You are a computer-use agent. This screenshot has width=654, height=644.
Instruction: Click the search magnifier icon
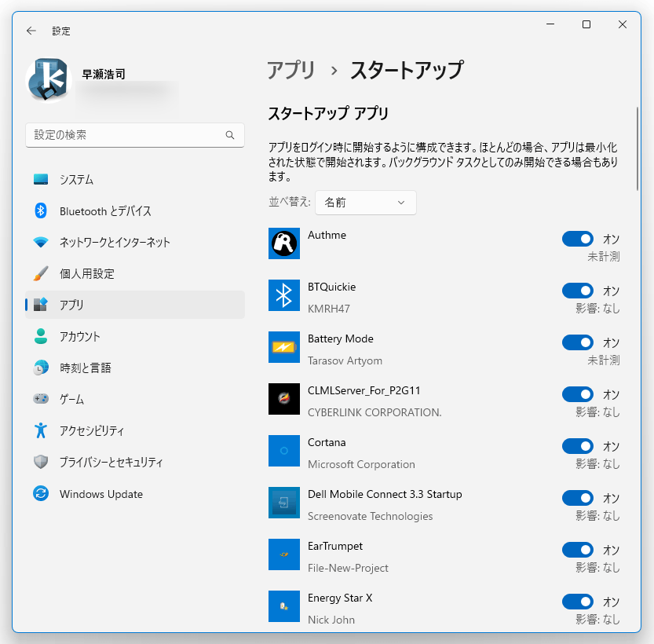[x=230, y=135]
